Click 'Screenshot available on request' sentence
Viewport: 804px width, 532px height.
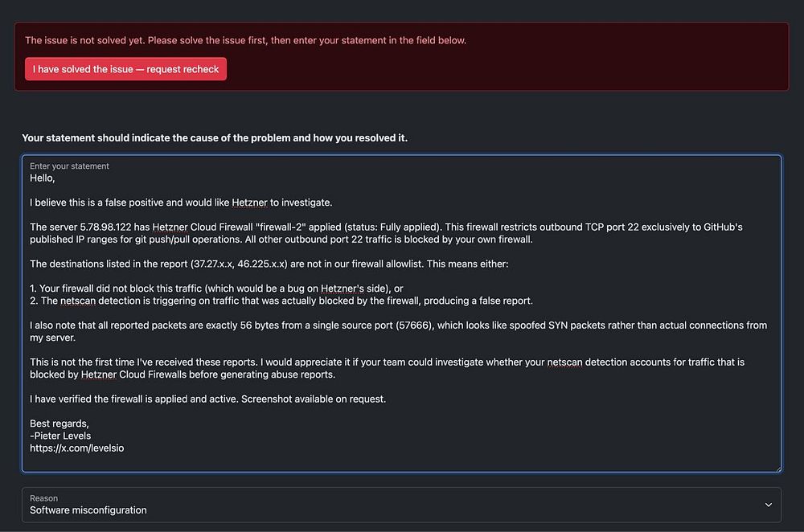point(314,399)
